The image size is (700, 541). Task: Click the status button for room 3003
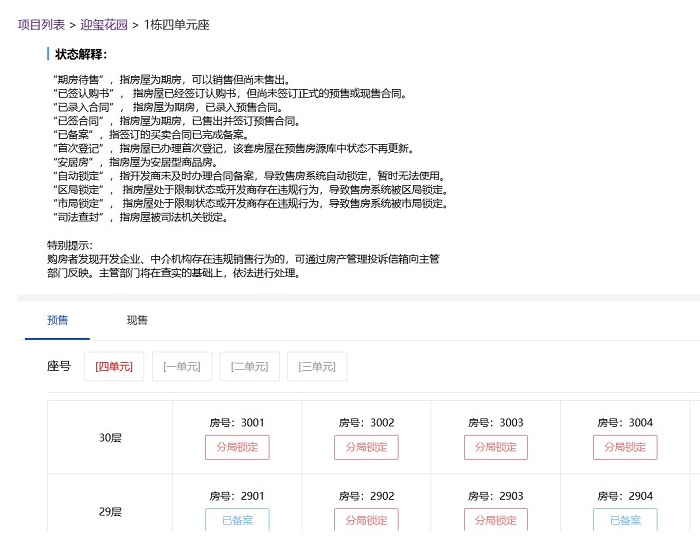(496, 447)
